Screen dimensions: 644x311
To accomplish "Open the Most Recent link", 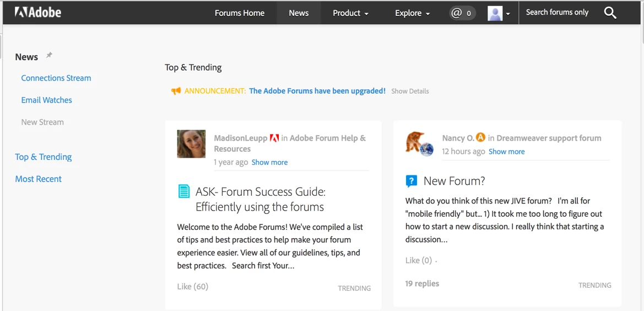I will (x=39, y=179).
